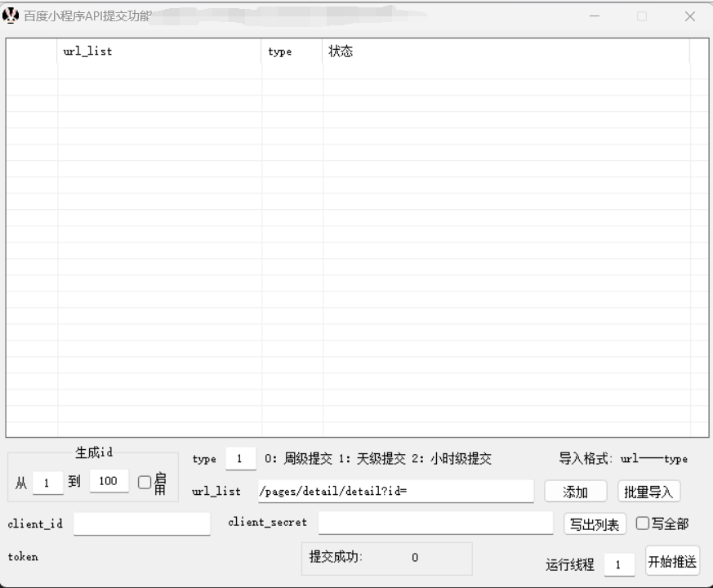The image size is (713, 588).
Task: Focus the url_list path input field
Action: pyautogui.click(x=395, y=492)
